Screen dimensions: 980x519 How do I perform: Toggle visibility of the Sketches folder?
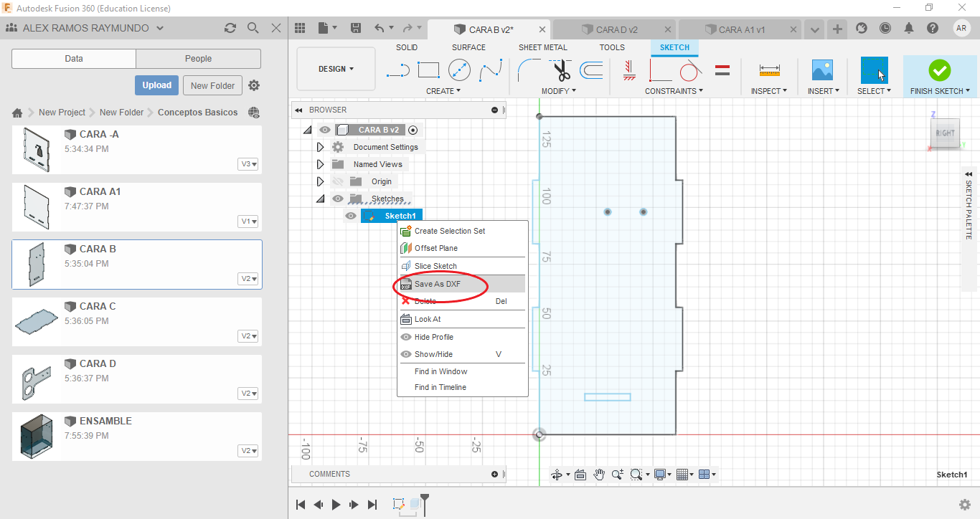click(338, 199)
